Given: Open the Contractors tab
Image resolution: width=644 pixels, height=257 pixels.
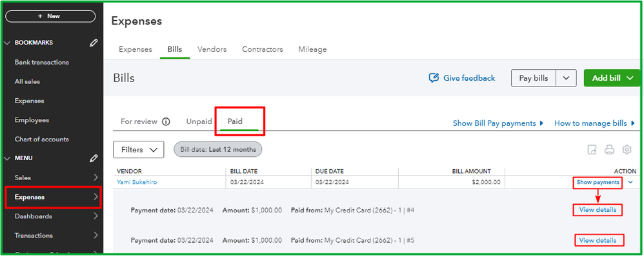Looking at the screenshot, I should point(263,49).
